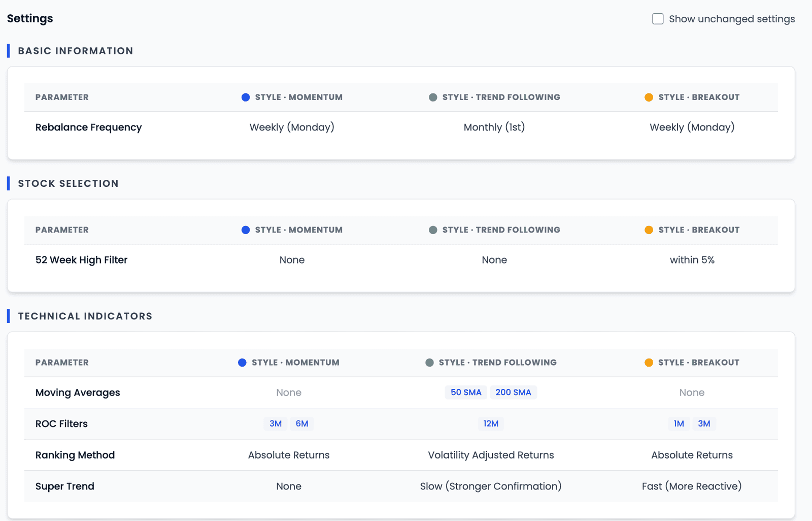Click None for Momentum Super Trend

289,486
